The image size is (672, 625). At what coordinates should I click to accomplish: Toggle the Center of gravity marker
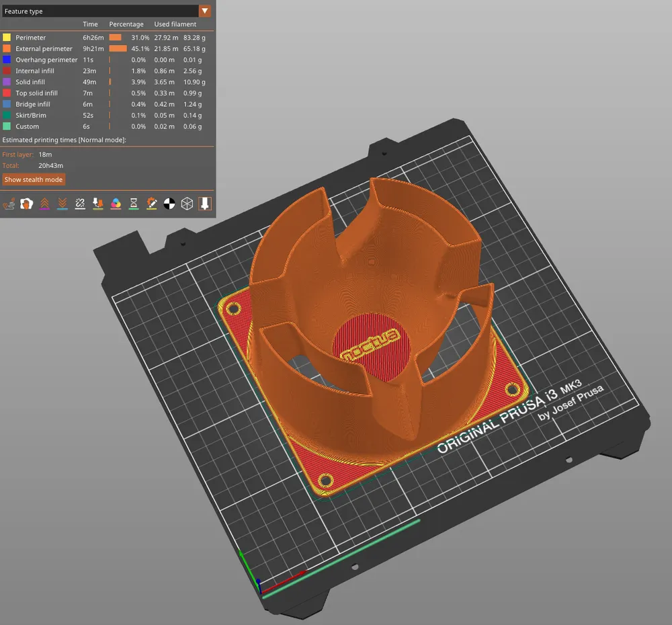169,203
